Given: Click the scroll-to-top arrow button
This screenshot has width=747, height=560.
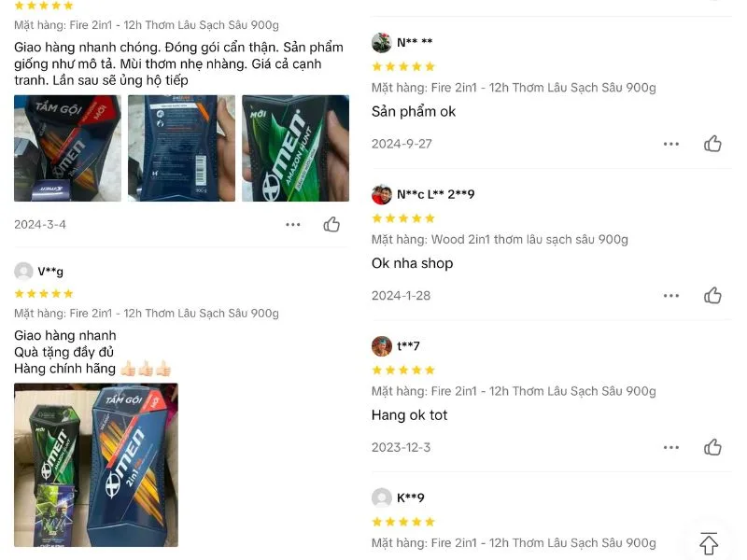Looking at the screenshot, I should tap(709, 543).
